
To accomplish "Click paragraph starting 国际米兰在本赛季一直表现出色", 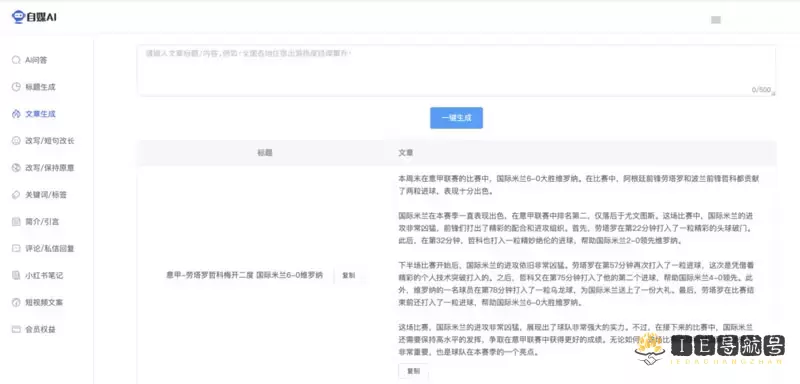I will pyautogui.click(x=576, y=227).
